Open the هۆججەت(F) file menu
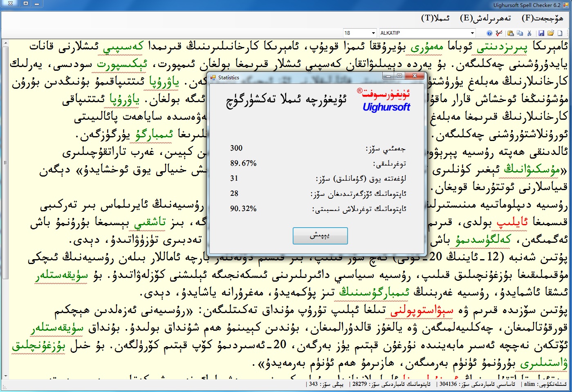Image resolution: width=572 pixels, height=392 pixels. click(x=542, y=18)
